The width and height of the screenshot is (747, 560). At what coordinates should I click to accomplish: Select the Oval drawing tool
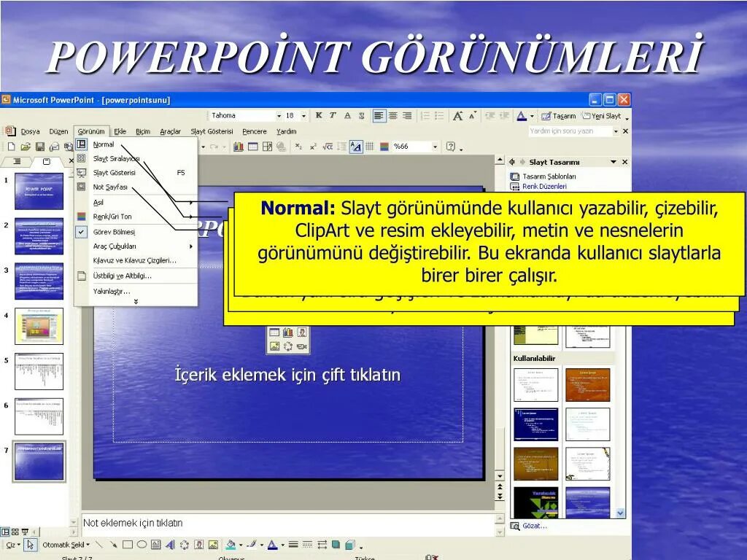142,544
